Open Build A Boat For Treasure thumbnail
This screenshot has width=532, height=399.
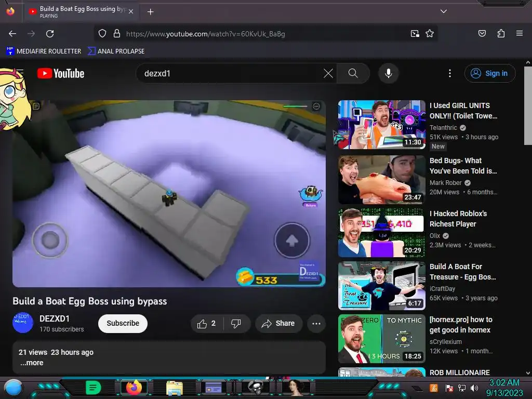pyautogui.click(x=382, y=286)
